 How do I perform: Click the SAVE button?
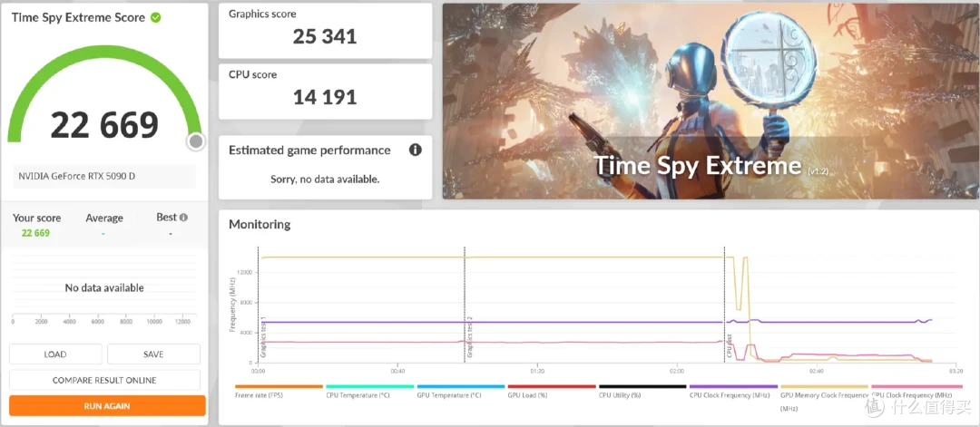(x=153, y=354)
